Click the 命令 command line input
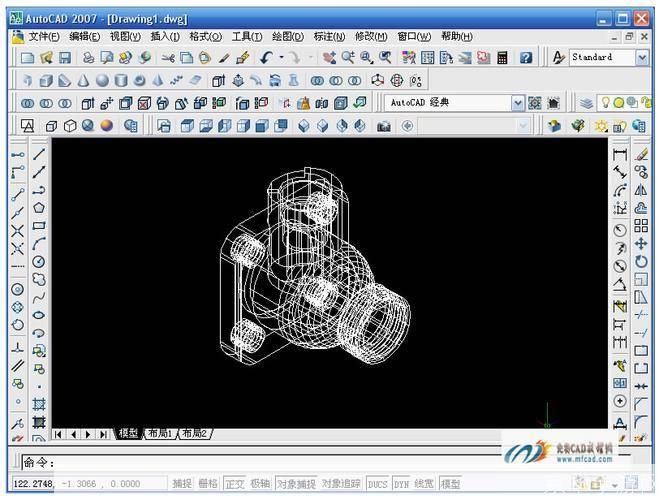The width and height of the screenshot is (659, 500). point(261,463)
